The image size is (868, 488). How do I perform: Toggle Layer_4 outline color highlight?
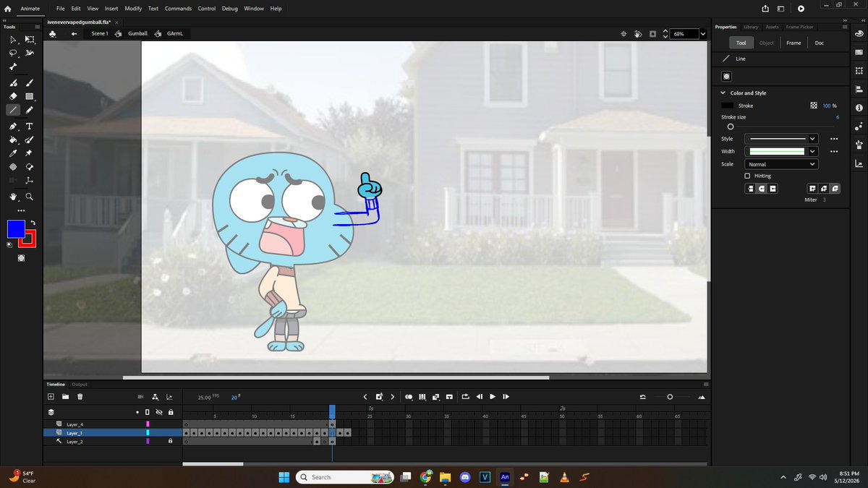[x=148, y=424]
